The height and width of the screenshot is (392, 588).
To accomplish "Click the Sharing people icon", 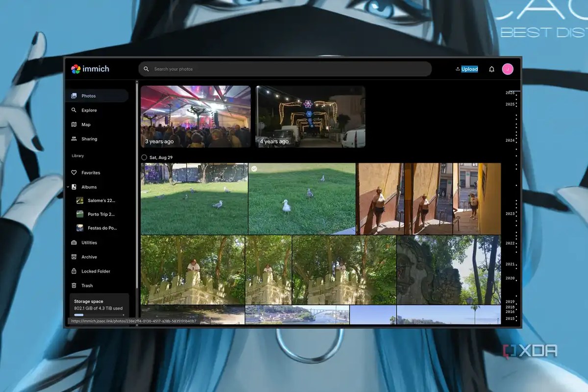I will [x=74, y=139].
